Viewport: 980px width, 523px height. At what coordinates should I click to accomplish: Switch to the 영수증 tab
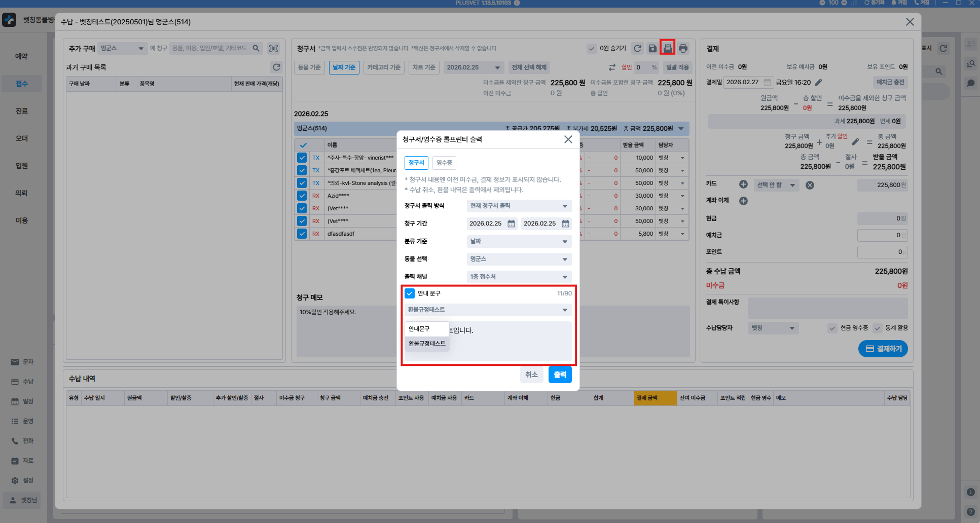pos(444,163)
